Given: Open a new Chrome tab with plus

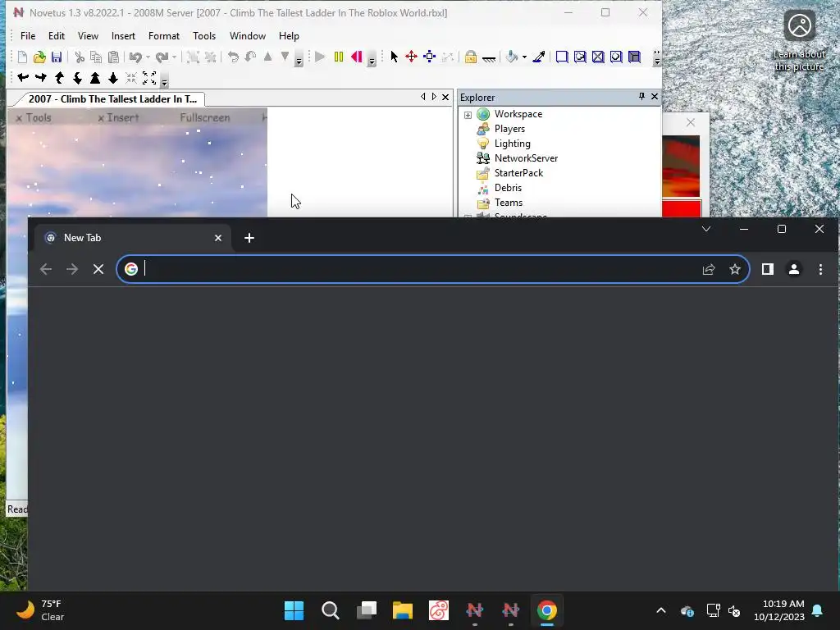Looking at the screenshot, I should pyautogui.click(x=249, y=238).
